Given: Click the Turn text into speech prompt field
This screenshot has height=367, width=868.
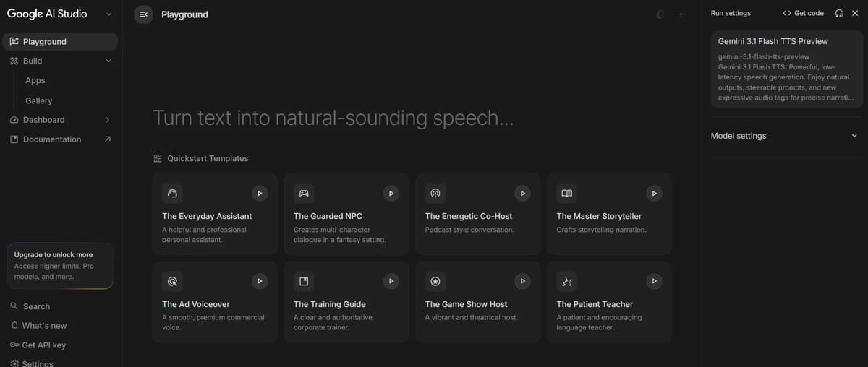Looking at the screenshot, I should 333,118.
